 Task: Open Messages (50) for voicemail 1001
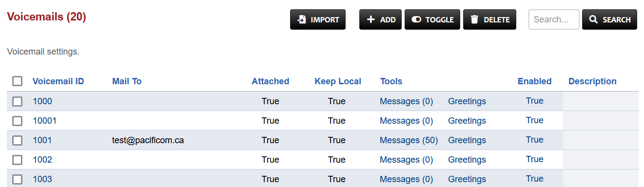(x=409, y=140)
